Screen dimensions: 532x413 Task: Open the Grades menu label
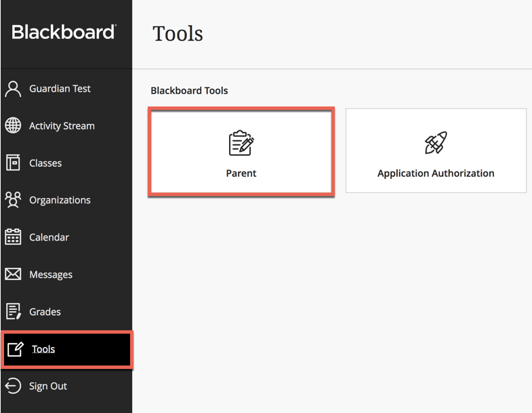(45, 312)
